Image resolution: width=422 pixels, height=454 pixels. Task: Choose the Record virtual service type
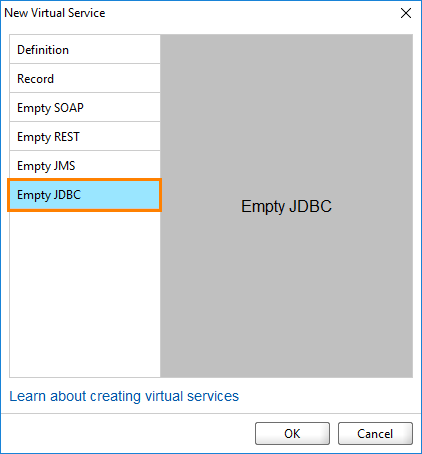pyautogui.click(x=85, y=78)
